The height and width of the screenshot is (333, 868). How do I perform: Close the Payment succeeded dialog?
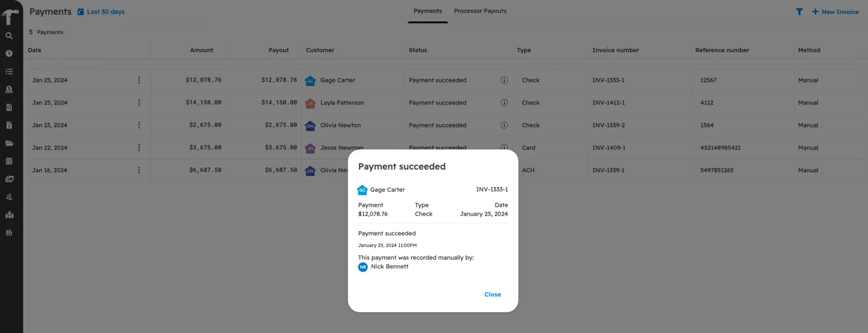pos(493,294)
